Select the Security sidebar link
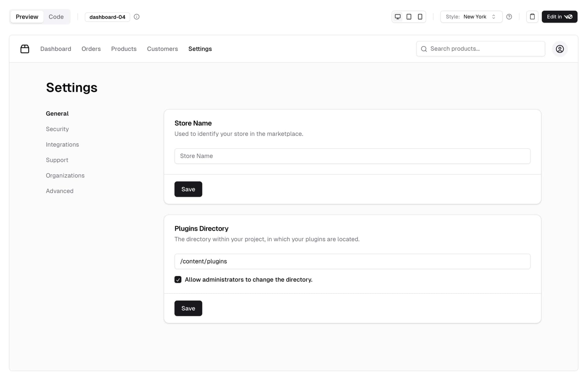 point(57,129)
